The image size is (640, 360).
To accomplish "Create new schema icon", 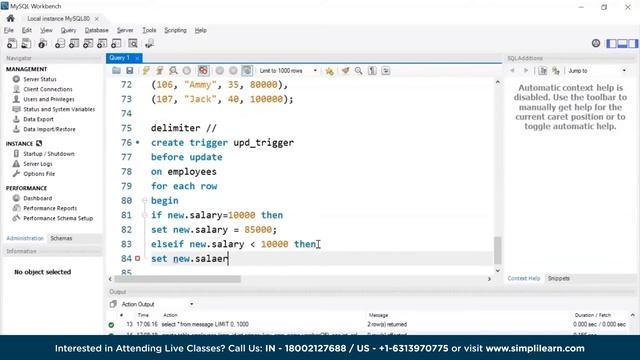I will click(x=60, y=43).
